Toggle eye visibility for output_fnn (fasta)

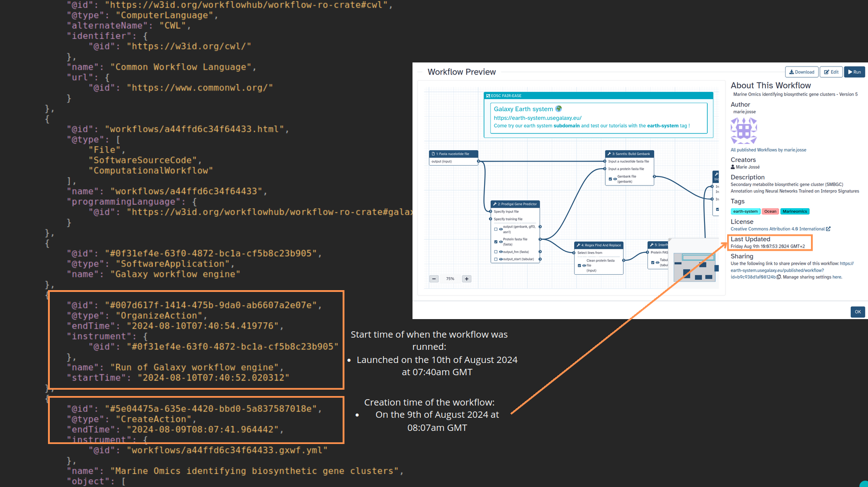pyautogui.click(x=501, y=252)
